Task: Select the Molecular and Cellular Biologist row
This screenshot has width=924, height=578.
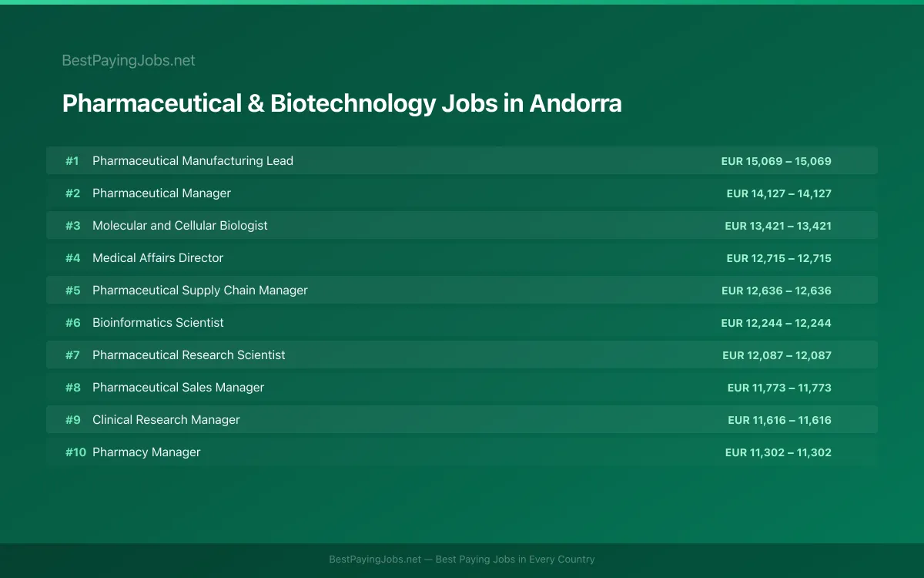Action: click(x=462, y=226)
